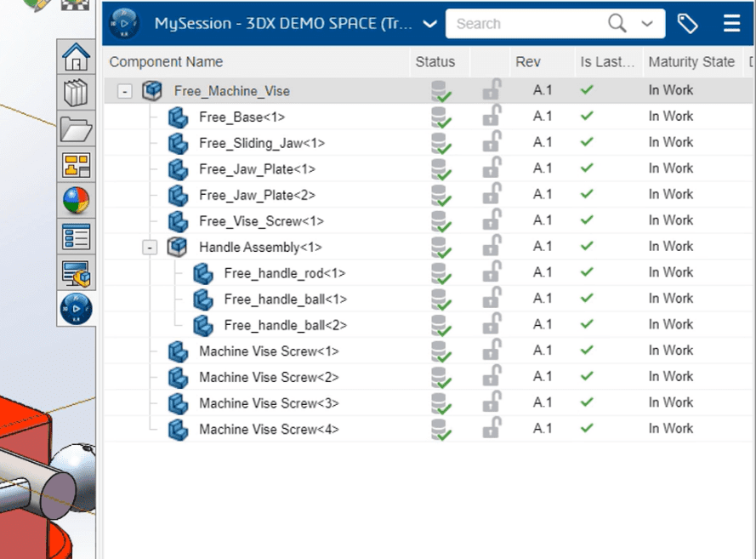Open the Custom Properties list tab
Image resolution: width=756 pixels, height=559 pixels.
point(77,237)
